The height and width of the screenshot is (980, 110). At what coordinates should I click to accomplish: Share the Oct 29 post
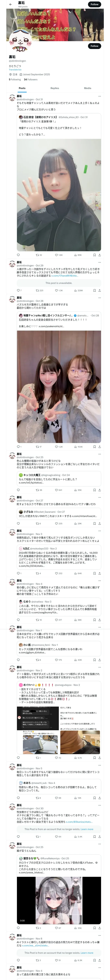click(99, 290)
